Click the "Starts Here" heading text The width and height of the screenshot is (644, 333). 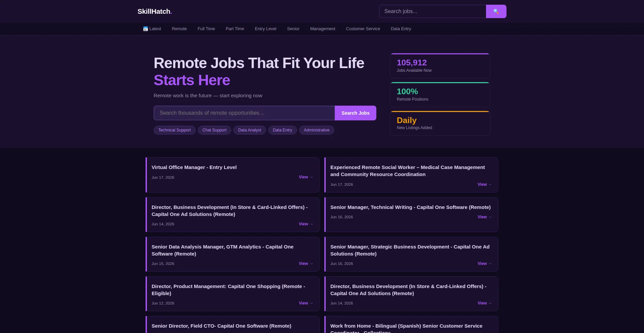192,80
